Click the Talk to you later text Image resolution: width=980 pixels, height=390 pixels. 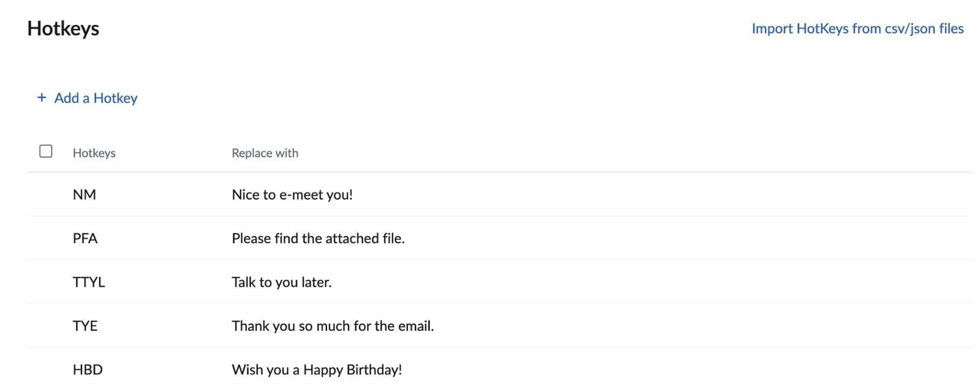(x=281, y=282)
